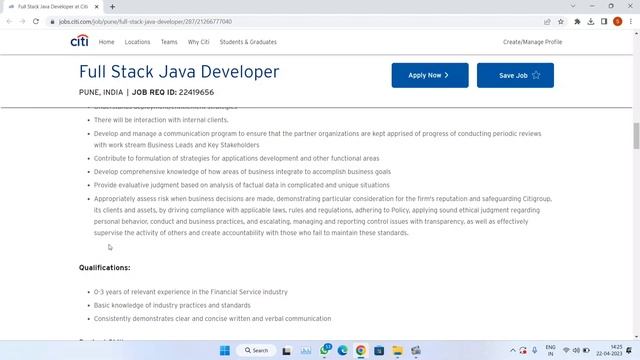The height and width of the screenshot is (360, 640).
Task: Show hidden system tray icons
Action: point(513,351)
